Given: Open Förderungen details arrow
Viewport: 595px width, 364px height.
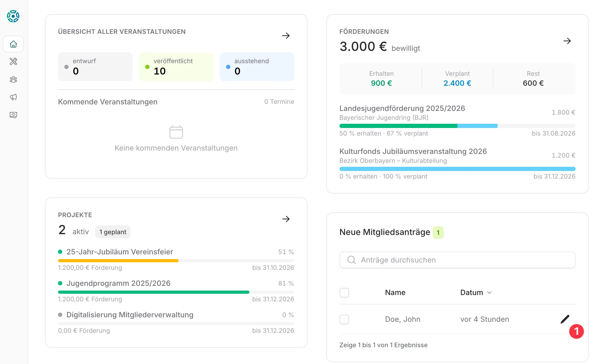Looking at the screenshot, I should pos(567,41).
